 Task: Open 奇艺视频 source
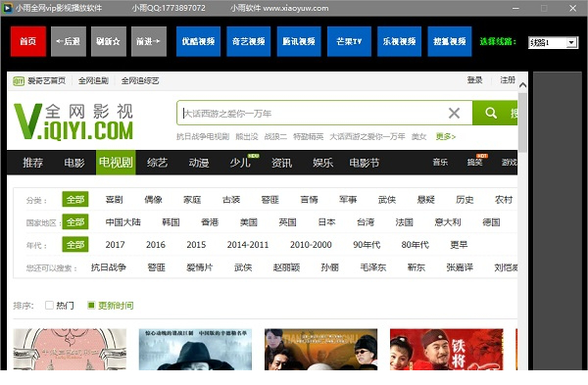(x=248, y=41)
